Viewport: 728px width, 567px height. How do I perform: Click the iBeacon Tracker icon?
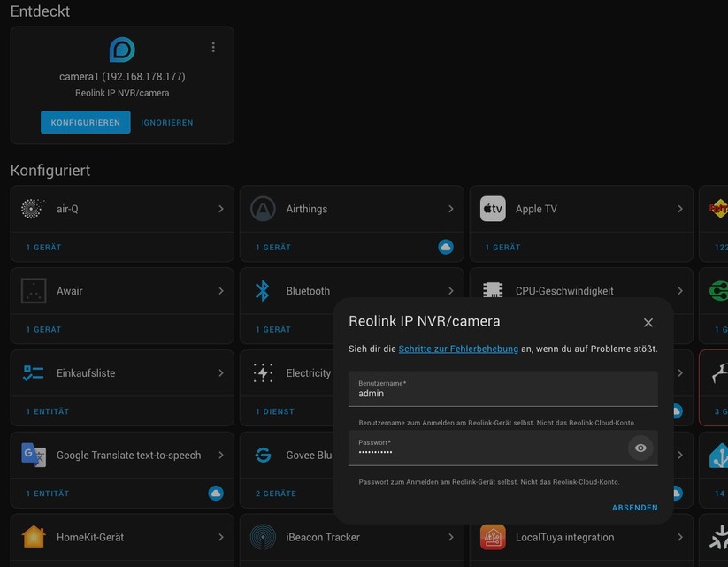tap(262, 537)
